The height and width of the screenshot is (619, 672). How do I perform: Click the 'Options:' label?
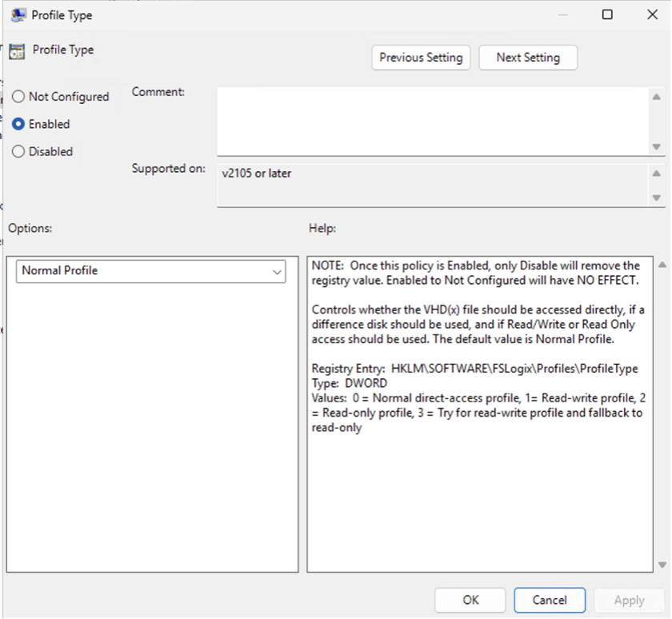(x=30, y=228)
